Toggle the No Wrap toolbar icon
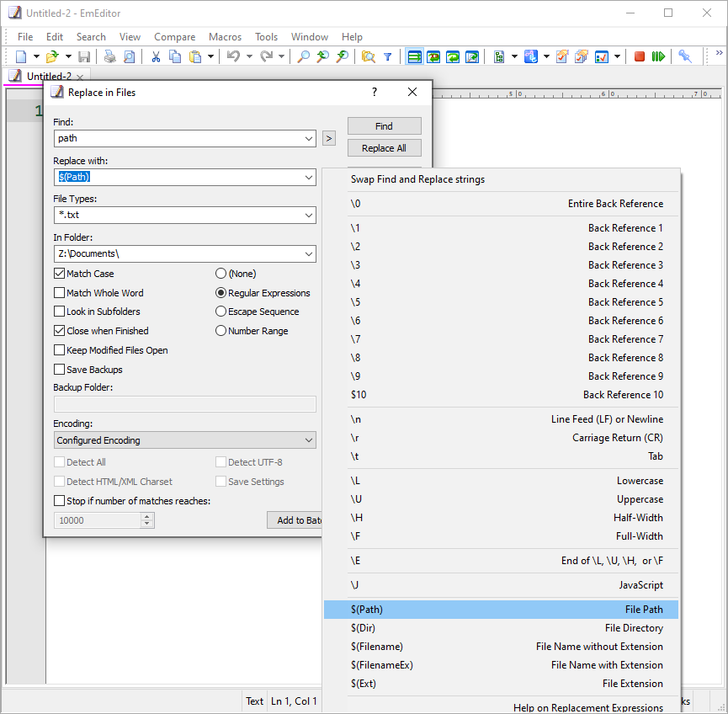This screenshot has width=728, height=714. click(414, 56)
